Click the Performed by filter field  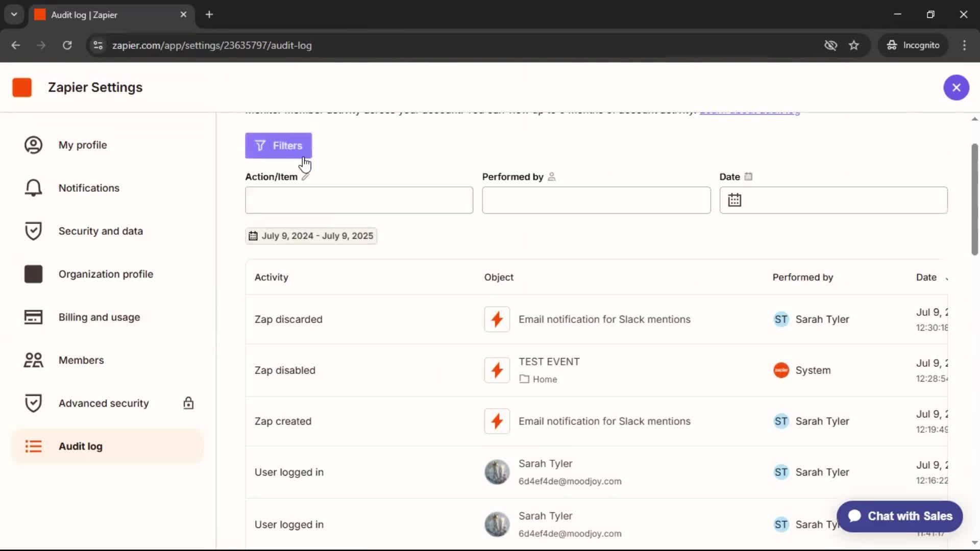596,200
